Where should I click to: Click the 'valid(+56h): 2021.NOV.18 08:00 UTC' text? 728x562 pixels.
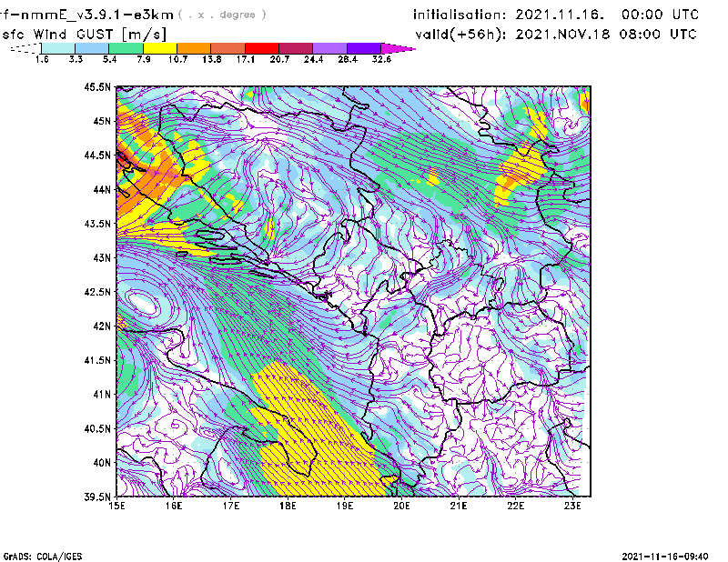(x=556, y=35)
